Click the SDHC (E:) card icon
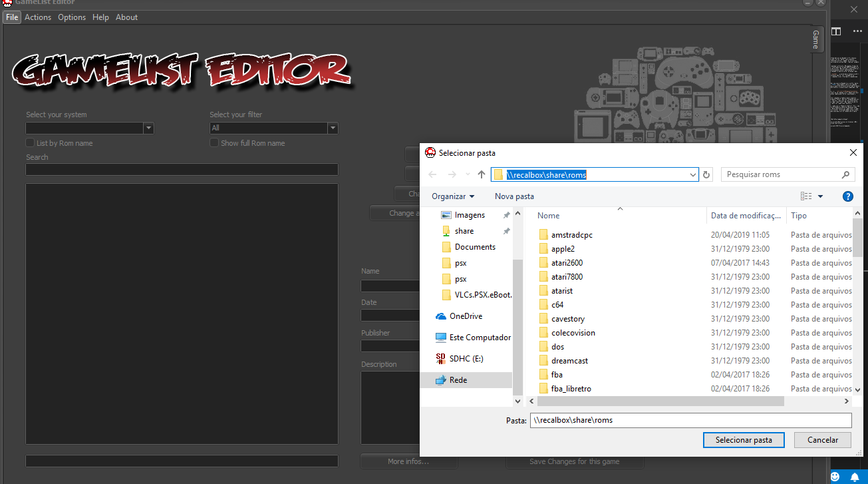This screenshot has height=484, width=868. [440, 359]
